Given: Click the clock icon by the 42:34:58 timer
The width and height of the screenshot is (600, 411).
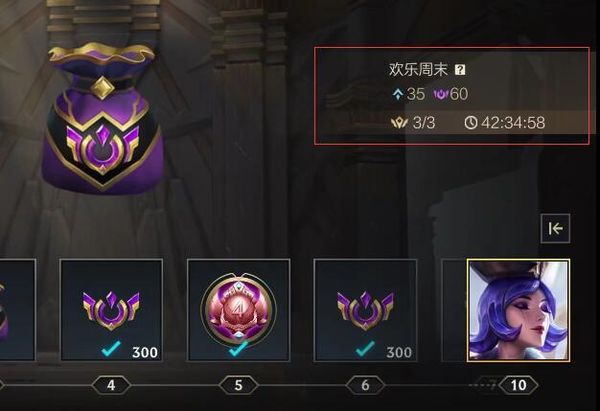Looking at the screenshot, I should coord(471,123).
